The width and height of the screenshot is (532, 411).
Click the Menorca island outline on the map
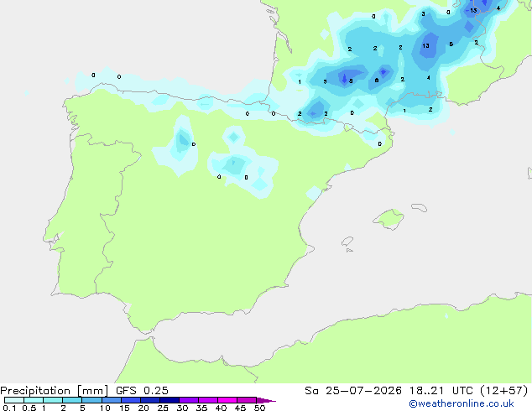pos(420,207)
